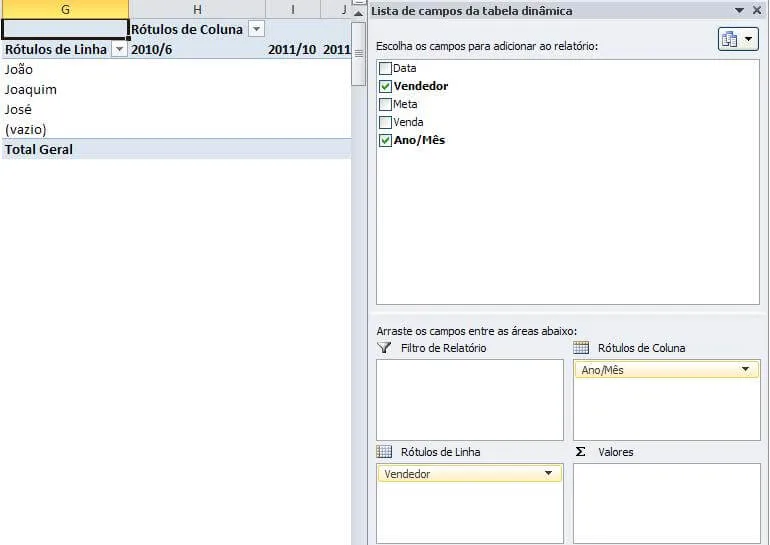770x545 pixels.
Task: Uncheck the Ano/Mês field checkbox
Action: point(385,140)
